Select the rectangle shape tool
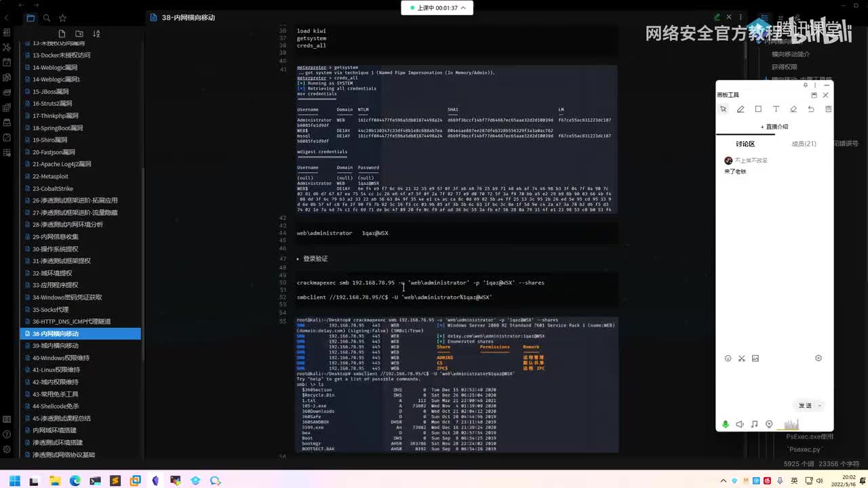This screenshot has height=488, width=868. click(x=758, y=109)
